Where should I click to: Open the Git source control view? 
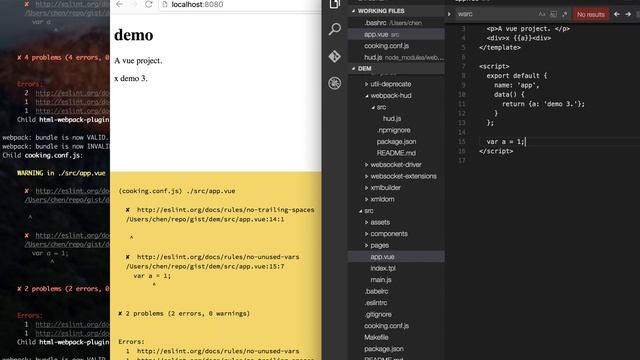click(335, 56)
